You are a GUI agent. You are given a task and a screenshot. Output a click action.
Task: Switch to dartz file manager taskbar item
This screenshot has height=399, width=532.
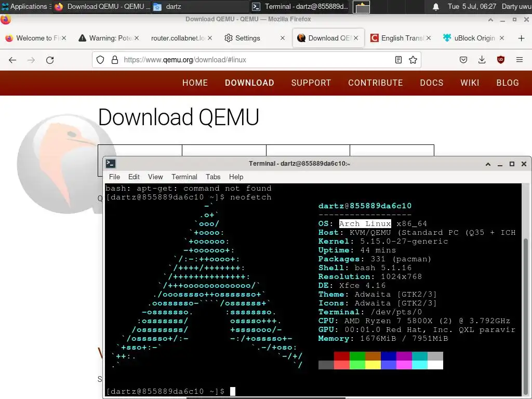(200, 6)
